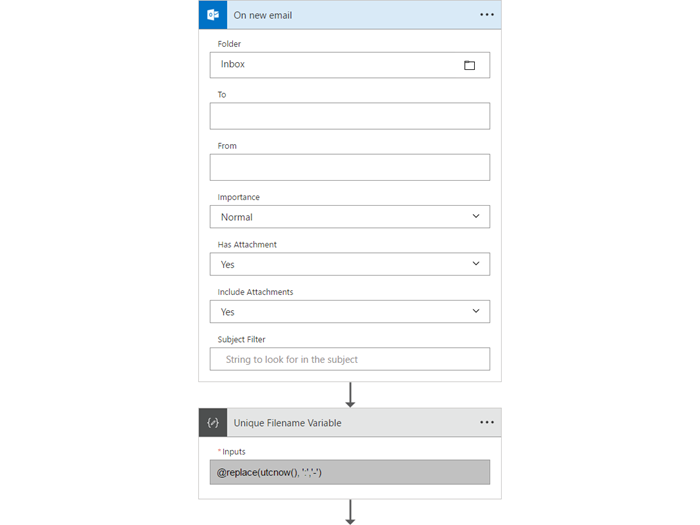Open the Include Attachments dropdown
The image size is (700, 525).
pos(475,312)
